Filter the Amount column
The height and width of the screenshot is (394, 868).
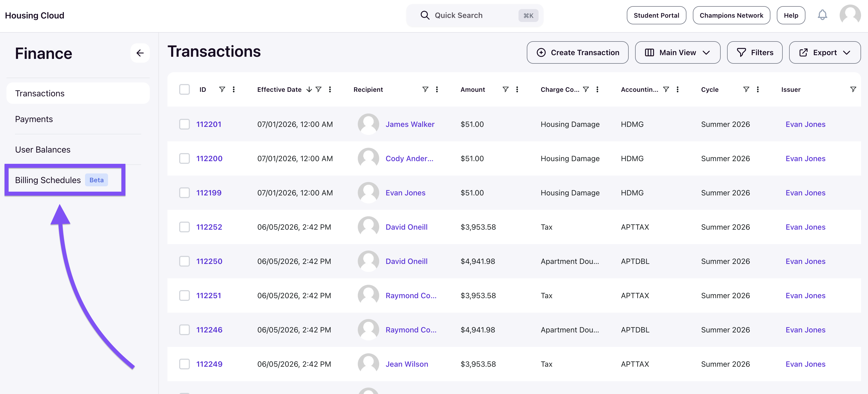tap(505, 89)
